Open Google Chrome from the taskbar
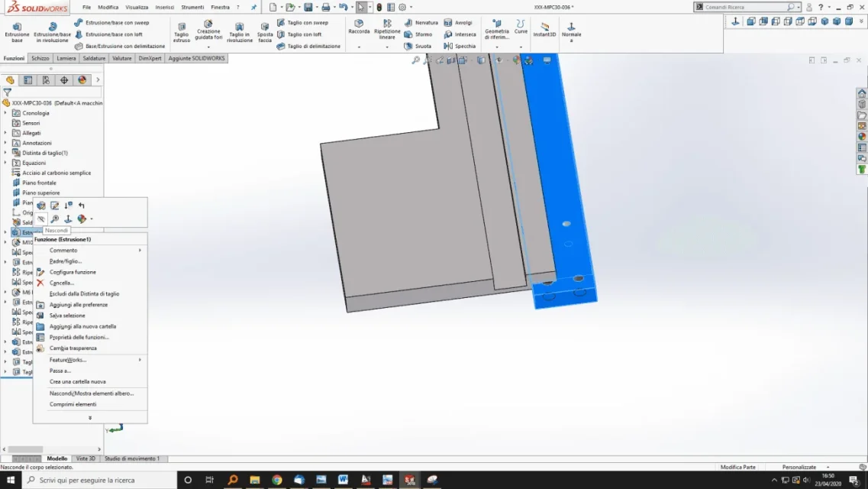868x489 pixels. (277, 480)
